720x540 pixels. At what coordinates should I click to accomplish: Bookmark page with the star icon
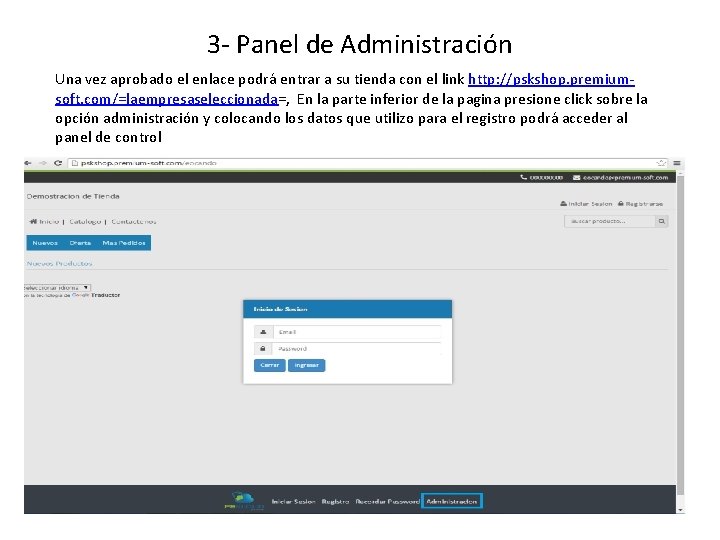click(661, 163)
